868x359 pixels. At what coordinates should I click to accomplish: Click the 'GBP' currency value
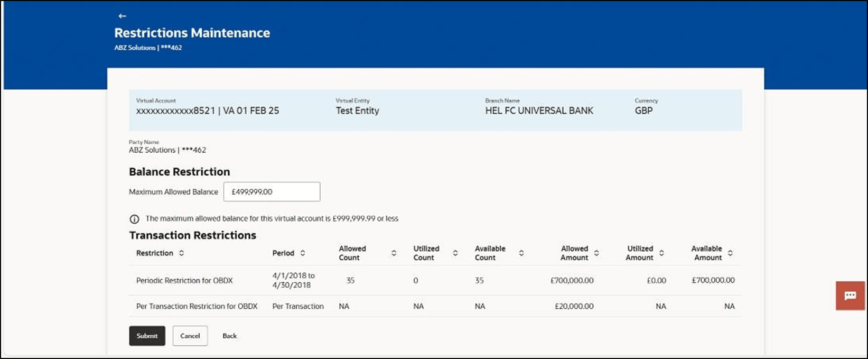pyautogui.click(x=643, y=111)
